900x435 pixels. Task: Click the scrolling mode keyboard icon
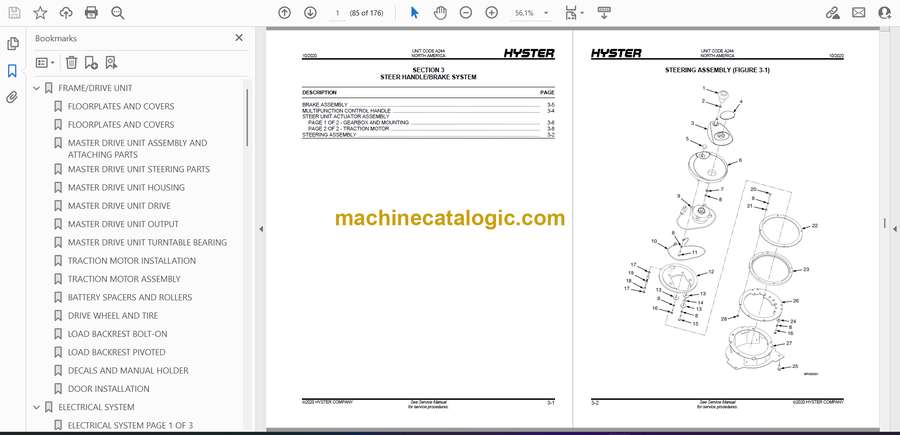click(x=603, y=13)
